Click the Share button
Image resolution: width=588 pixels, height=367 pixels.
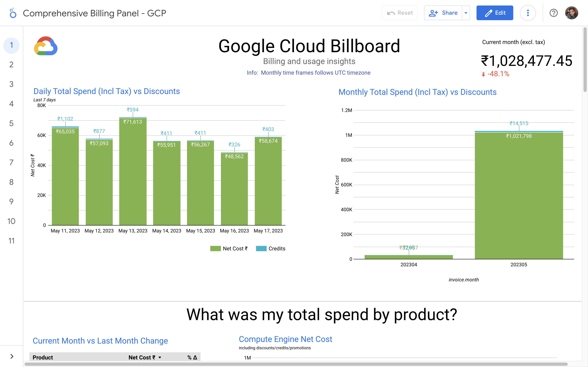pyautogui.click(x=443, y=13)
